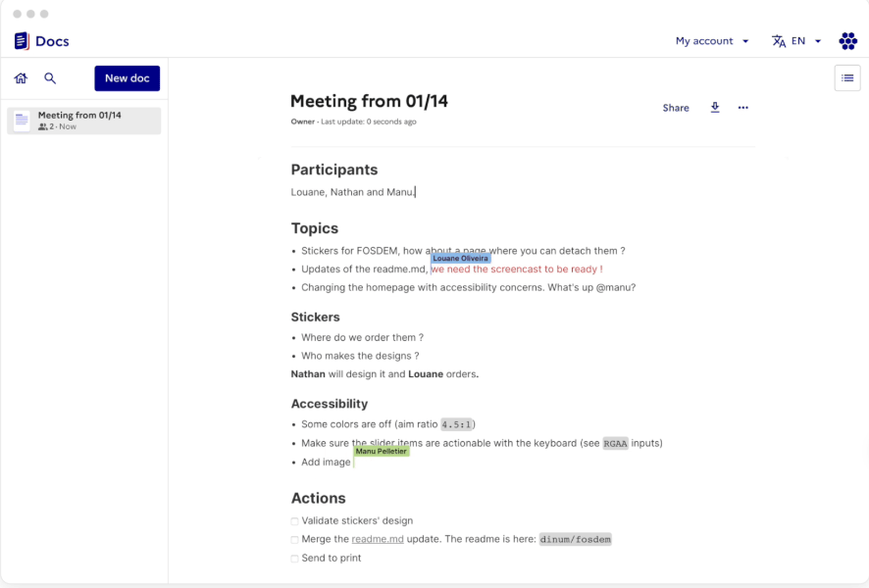Check the Send to print checkbox
This screenshot has height=588, width=869.
[295, 559]
